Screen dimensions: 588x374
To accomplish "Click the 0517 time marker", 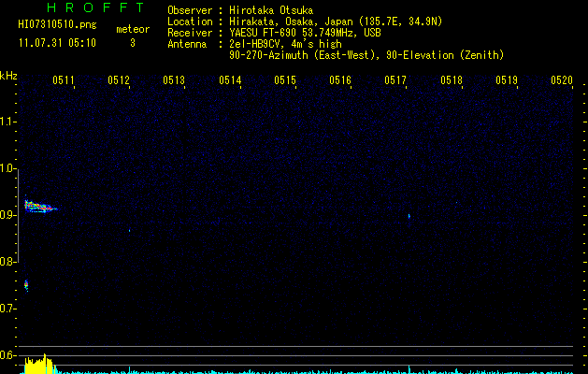I will (395, 80).
